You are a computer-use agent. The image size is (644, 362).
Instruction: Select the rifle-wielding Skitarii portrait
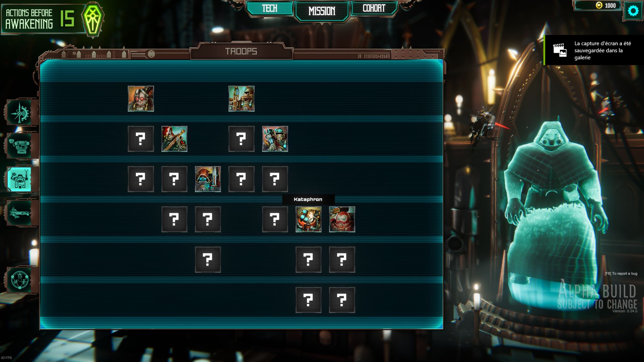(175, 139)
